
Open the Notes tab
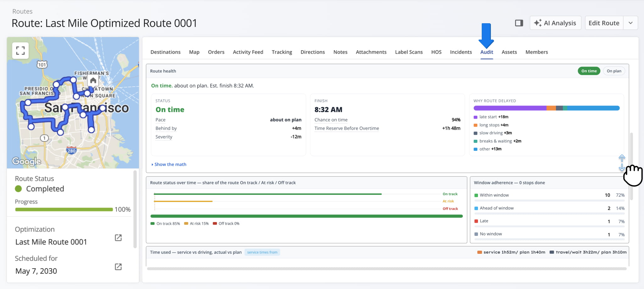point(340,52)
